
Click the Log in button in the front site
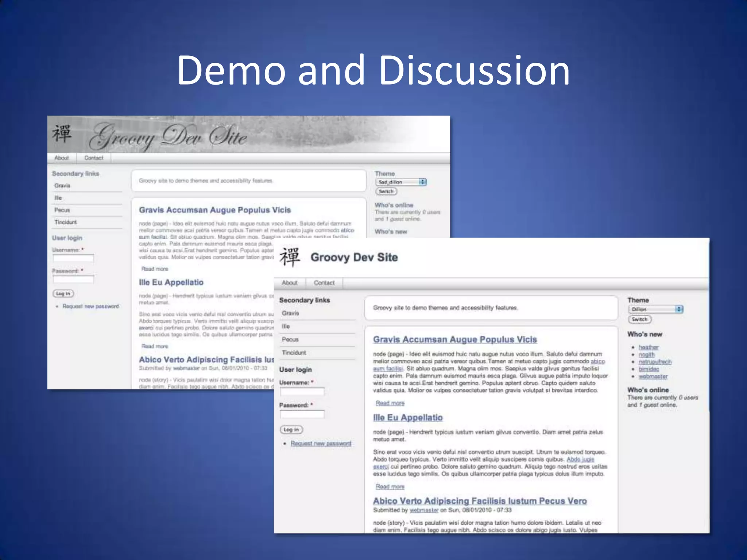pos(291,430)
